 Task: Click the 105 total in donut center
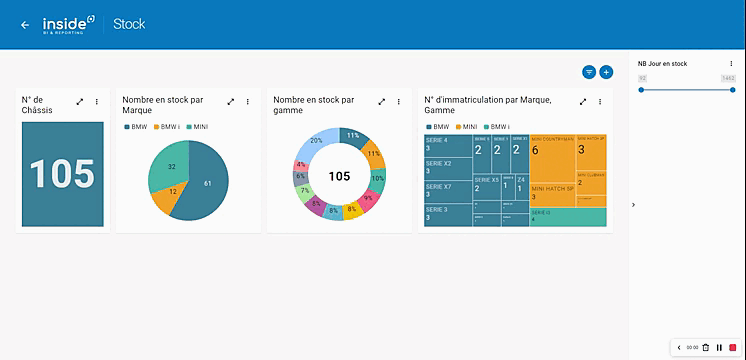[x=339, y=176]
